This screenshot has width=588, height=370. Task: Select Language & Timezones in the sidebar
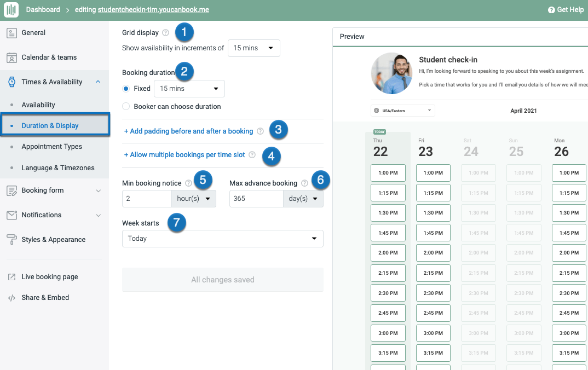click(58, 167)
